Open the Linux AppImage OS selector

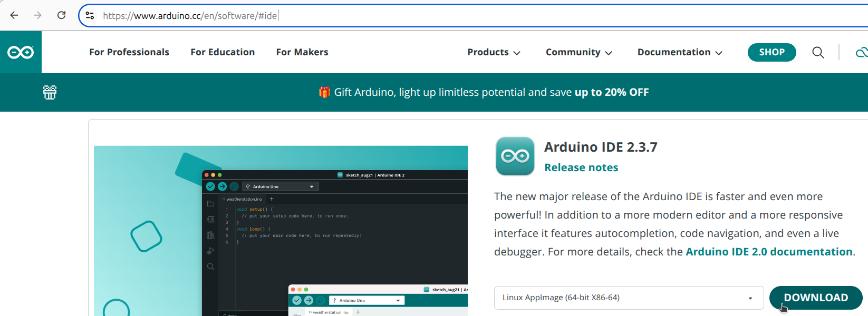(629, 298)
